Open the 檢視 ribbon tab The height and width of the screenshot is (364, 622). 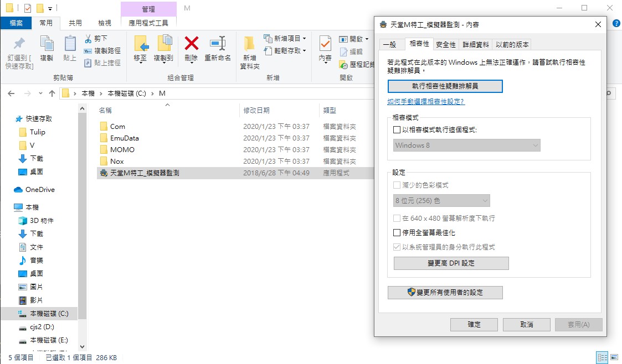[105, 23]
